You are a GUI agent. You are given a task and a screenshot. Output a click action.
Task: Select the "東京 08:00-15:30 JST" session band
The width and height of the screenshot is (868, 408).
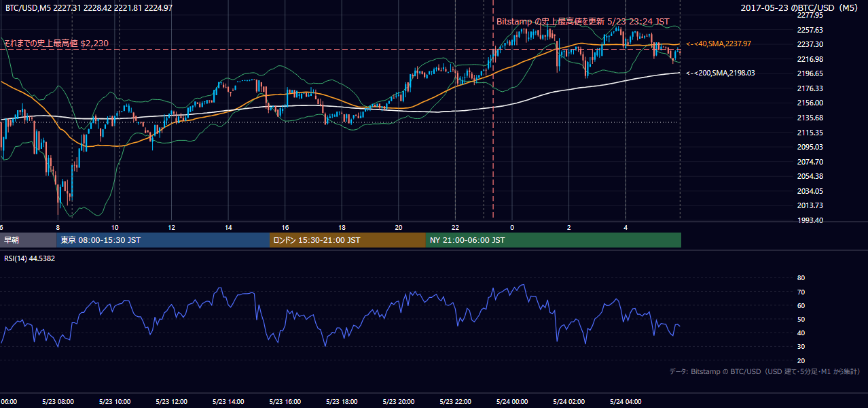click(x=163, y=240)
